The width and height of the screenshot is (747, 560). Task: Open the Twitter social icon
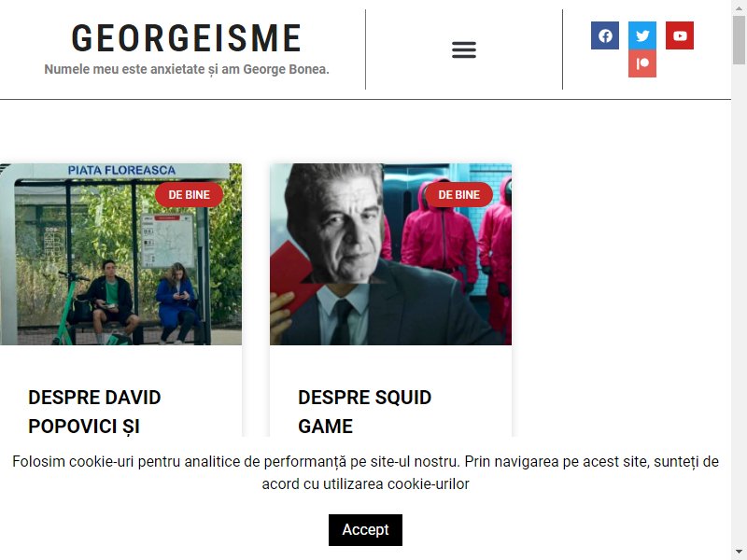(642, 35)
